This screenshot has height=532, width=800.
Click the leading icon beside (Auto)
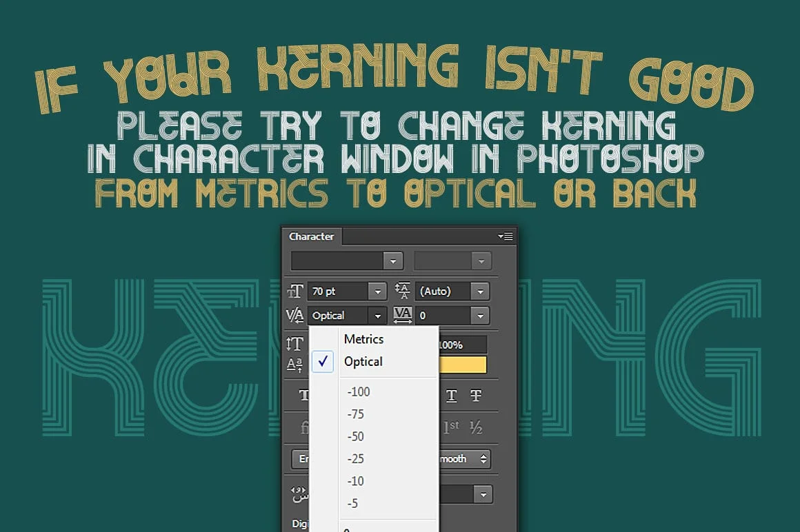coord(402,291)
